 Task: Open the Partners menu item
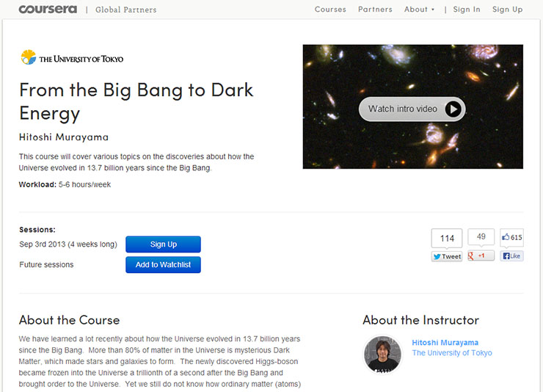pyautogui.click(x=375, y=10)
